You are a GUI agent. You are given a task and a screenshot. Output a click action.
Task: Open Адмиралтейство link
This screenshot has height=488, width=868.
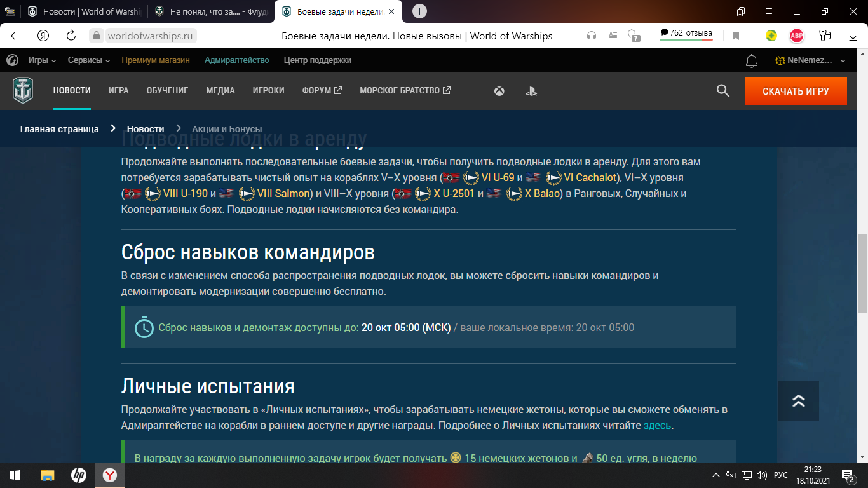(x=237, y=60)
